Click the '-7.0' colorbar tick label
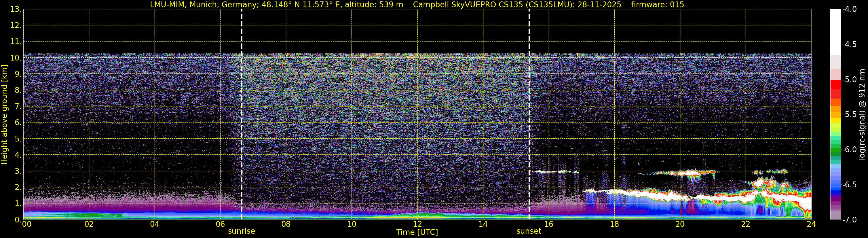This screenshot has width=868, height=238. point(849,220)
